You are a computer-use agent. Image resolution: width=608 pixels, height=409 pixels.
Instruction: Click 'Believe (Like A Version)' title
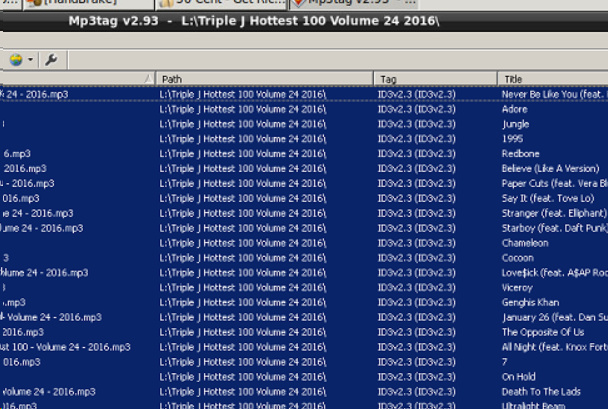click(551, 169)
